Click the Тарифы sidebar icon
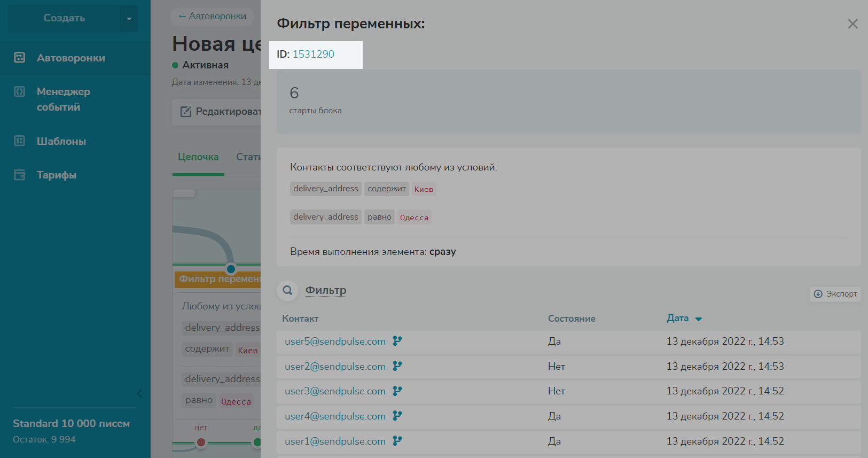868x458 pixels. coord(20,175)
